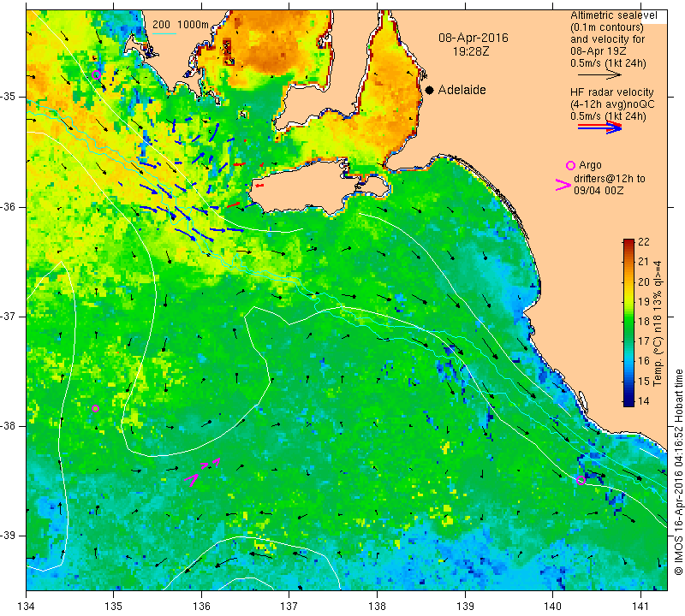Click the vertical Temp. (°C) n18 axis label

tap(657, 323)
